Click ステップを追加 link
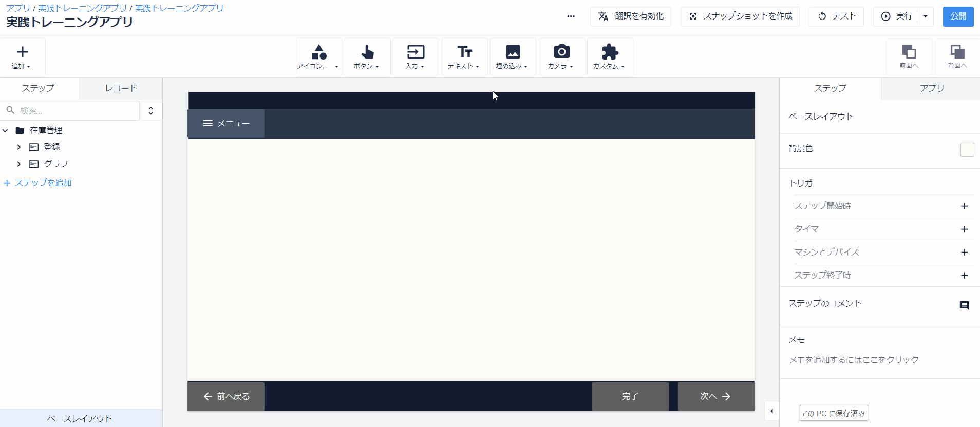980x427 pixels. coord(38,183)
